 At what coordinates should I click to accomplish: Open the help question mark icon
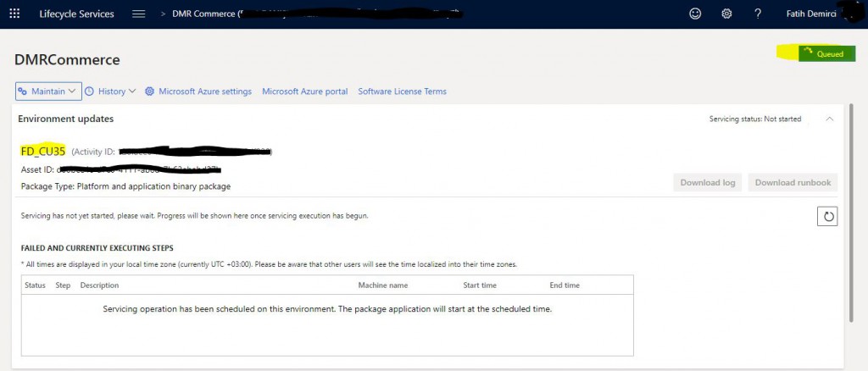coord(758,14)
